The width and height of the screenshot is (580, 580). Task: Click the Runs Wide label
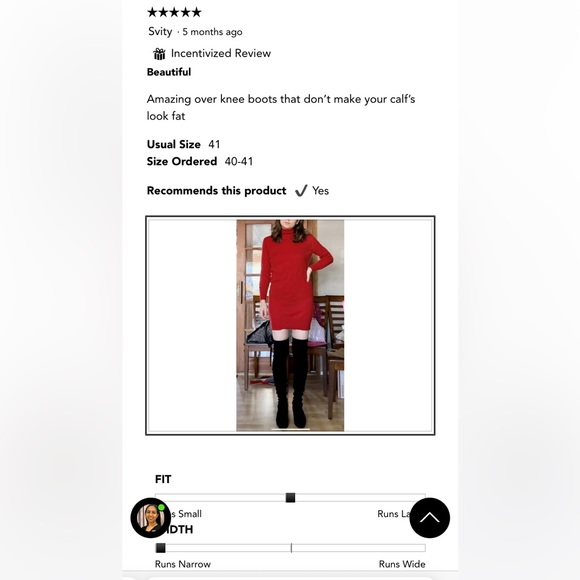[402, 564]
